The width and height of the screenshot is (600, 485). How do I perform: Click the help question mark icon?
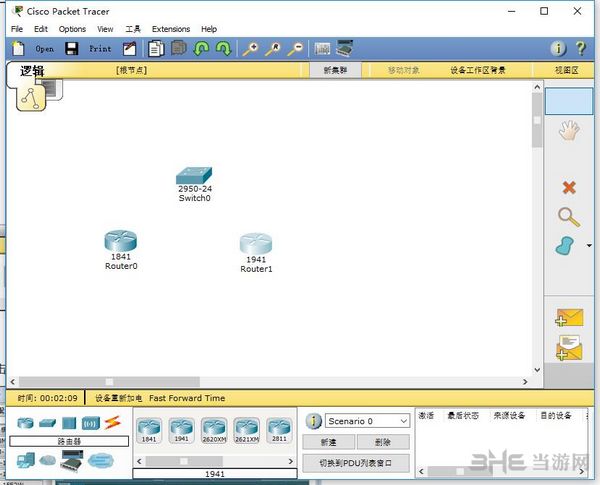(581, 49)
